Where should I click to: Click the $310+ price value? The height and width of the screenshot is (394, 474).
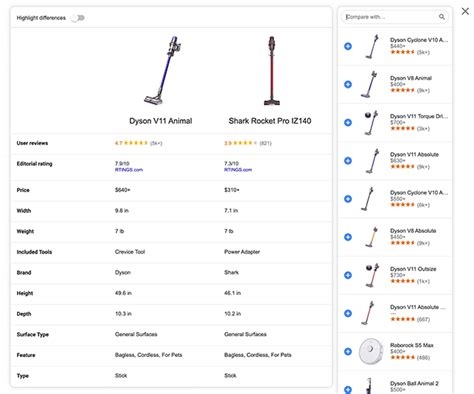click(232, 190)
